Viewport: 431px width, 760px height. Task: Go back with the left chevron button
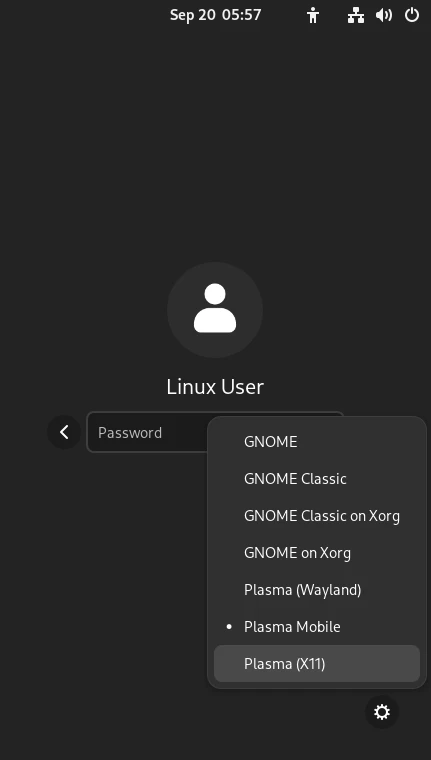(x=64, y=432)
